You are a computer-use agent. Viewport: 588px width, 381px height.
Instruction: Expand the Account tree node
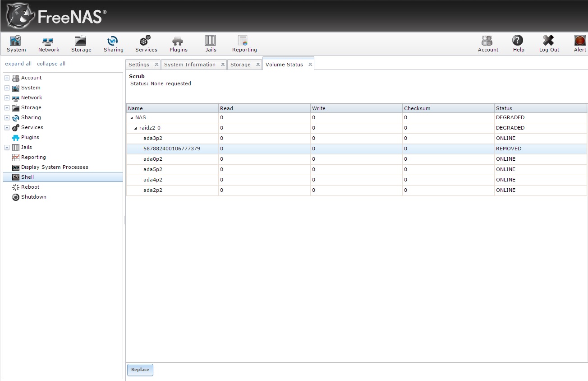7,78
